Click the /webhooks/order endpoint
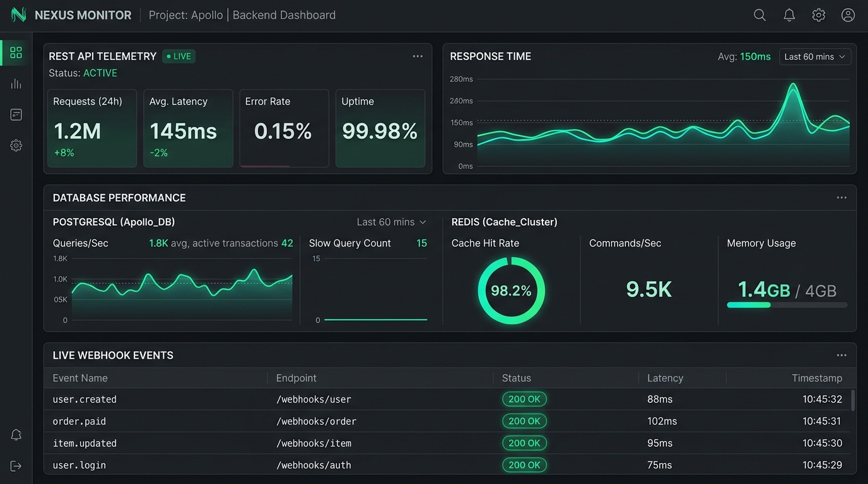The image size is (868, 484). (316, 421)
